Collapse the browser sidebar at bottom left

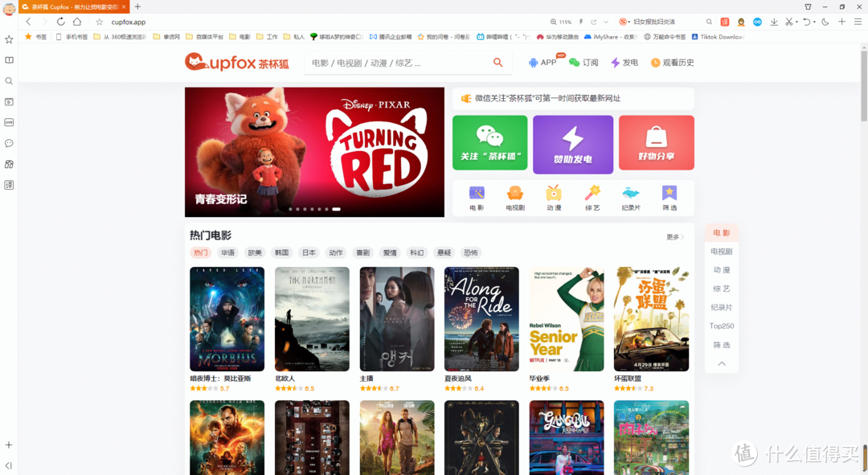[9, 465]
